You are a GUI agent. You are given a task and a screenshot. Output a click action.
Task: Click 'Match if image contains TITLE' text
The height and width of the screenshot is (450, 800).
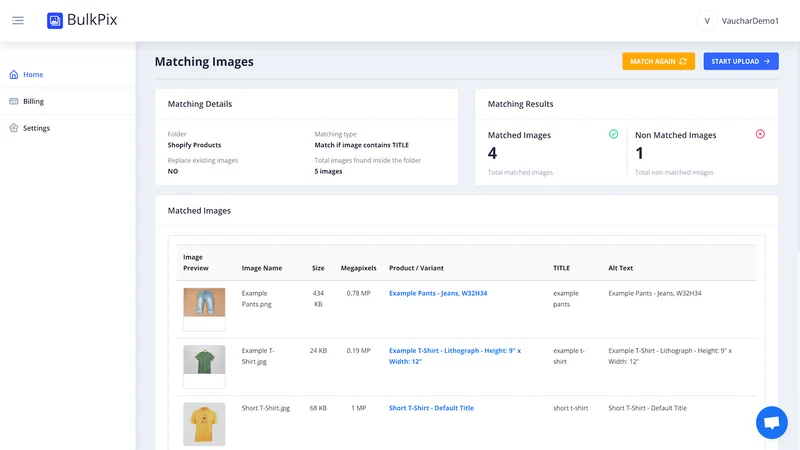[x=361, y=145]
